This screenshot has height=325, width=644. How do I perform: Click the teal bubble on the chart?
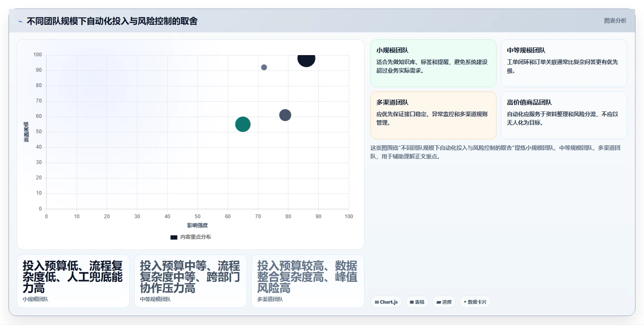(x=243, y=124)
